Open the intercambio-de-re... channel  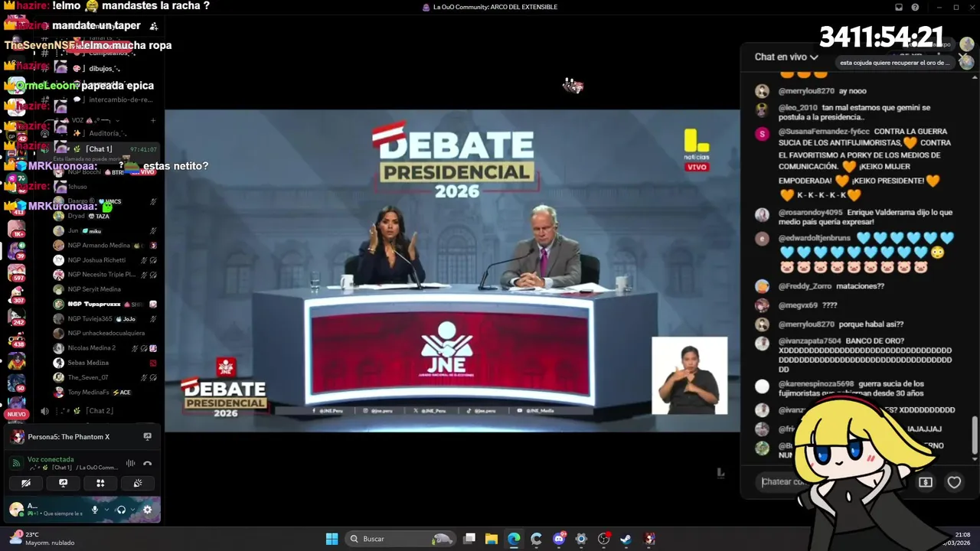click(x=120, y=100)
